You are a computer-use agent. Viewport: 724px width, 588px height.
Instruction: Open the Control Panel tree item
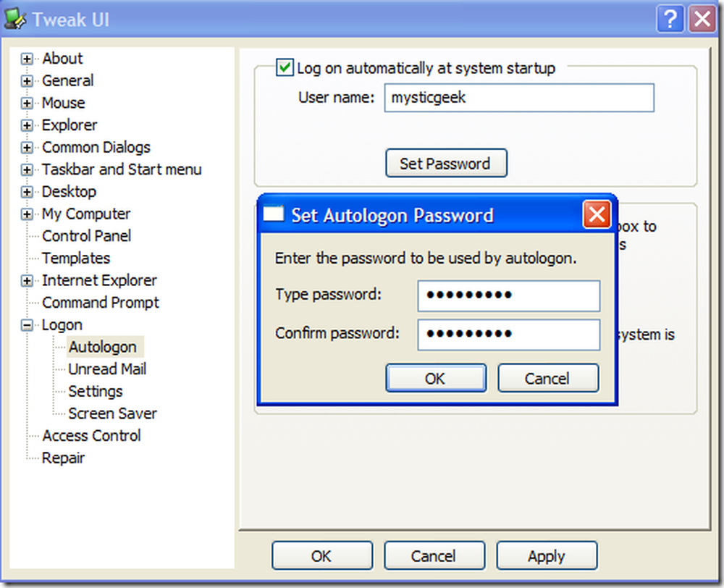[x=86, y=236]
